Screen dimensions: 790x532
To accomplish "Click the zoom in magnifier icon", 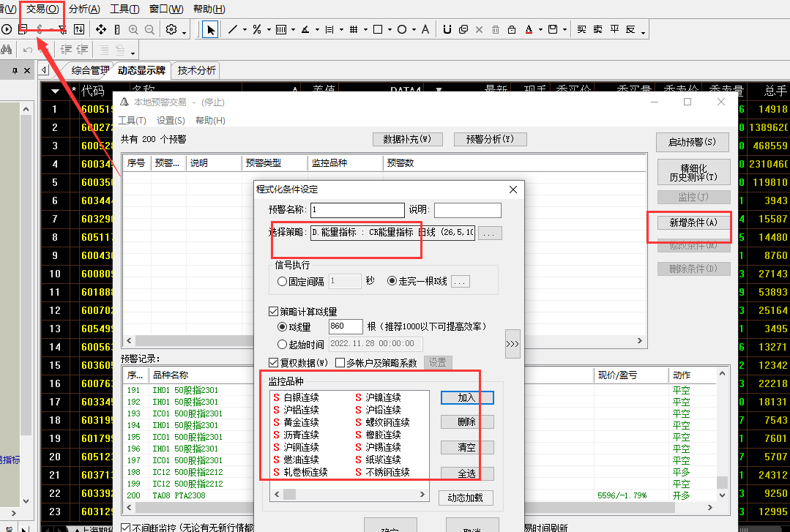I will [133, 29].
